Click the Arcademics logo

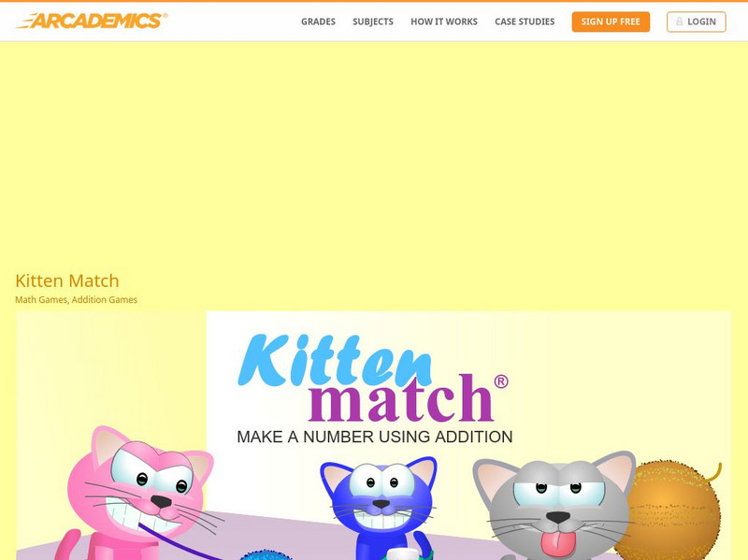tap(92, 21)
